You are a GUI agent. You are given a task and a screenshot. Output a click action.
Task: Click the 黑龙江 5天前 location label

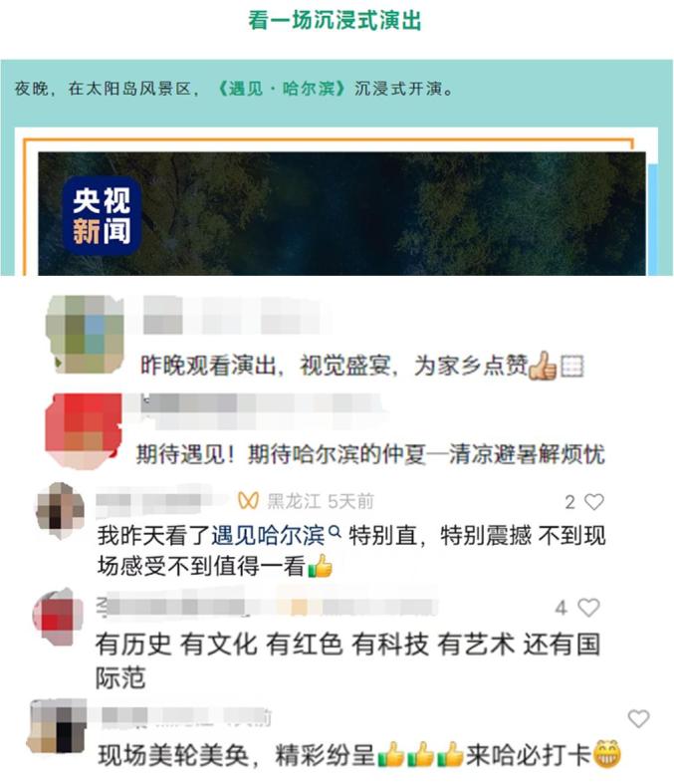[x=321, y=501]
